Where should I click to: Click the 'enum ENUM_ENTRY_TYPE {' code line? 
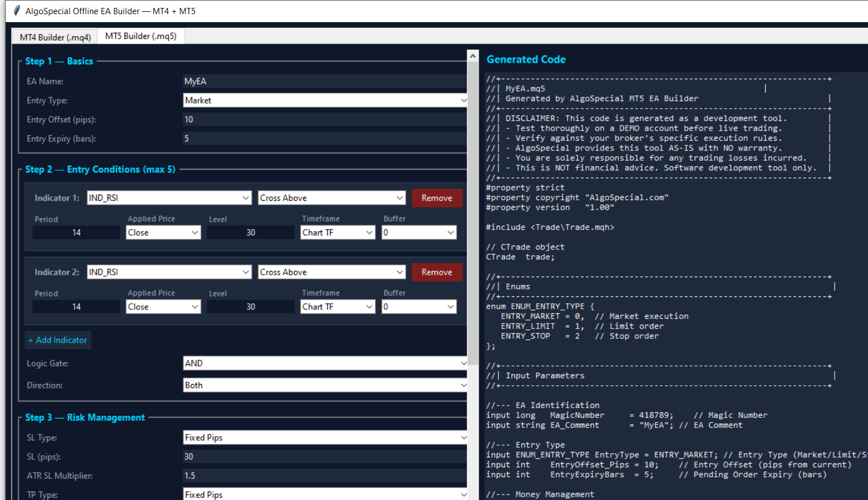pos(540,307)
